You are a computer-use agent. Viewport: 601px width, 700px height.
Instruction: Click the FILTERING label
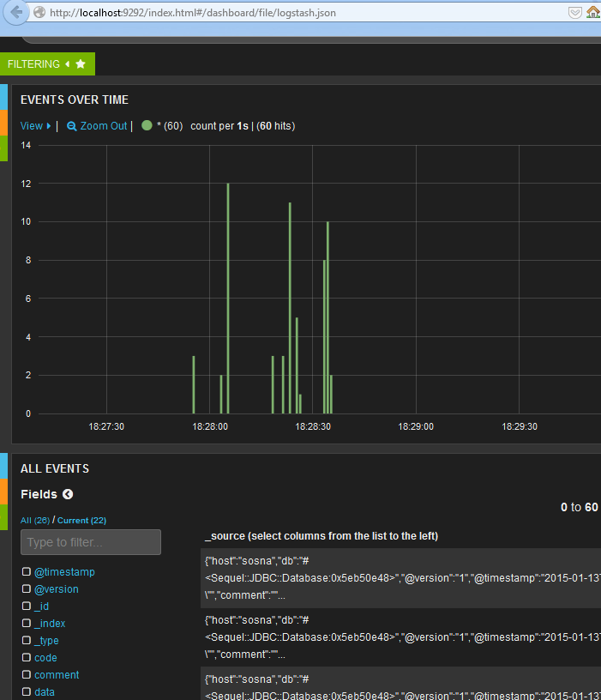pyautogui.click(x=33, y=64)
